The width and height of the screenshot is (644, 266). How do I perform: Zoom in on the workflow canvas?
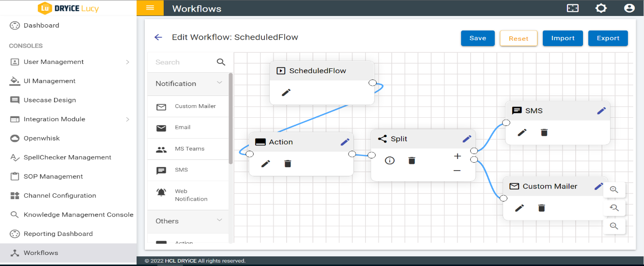[x=614, y=189]
